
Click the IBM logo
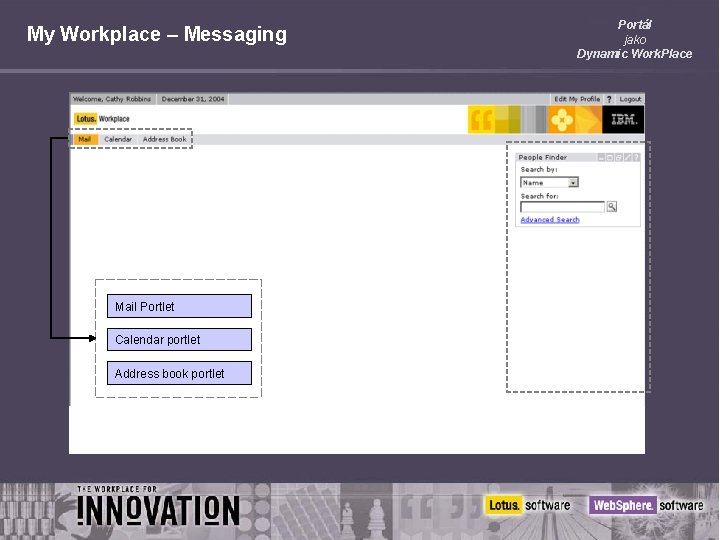click(x=623, y=119)
